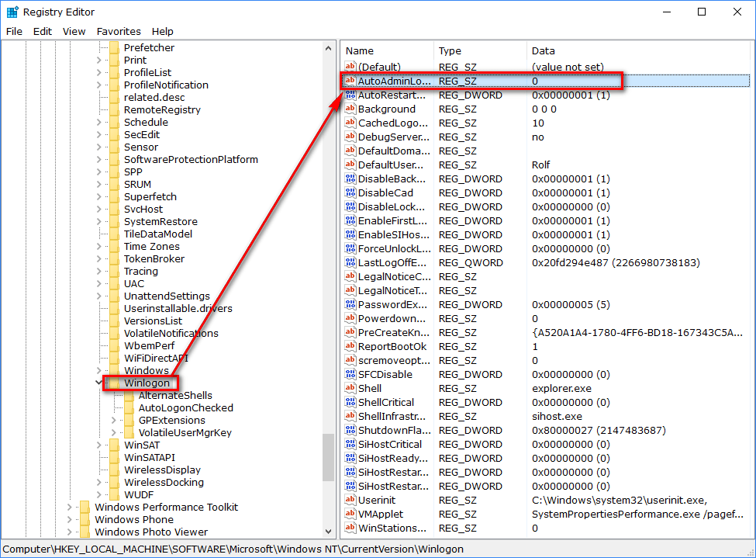Click the explorer.exe data cell
756x558 pixels.
[561, 388]
